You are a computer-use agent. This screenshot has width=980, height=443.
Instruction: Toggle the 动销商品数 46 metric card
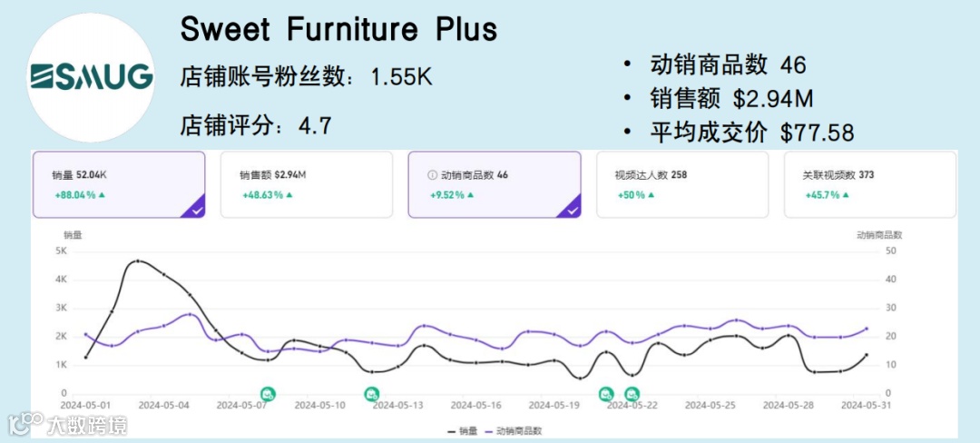click(495, 185)
